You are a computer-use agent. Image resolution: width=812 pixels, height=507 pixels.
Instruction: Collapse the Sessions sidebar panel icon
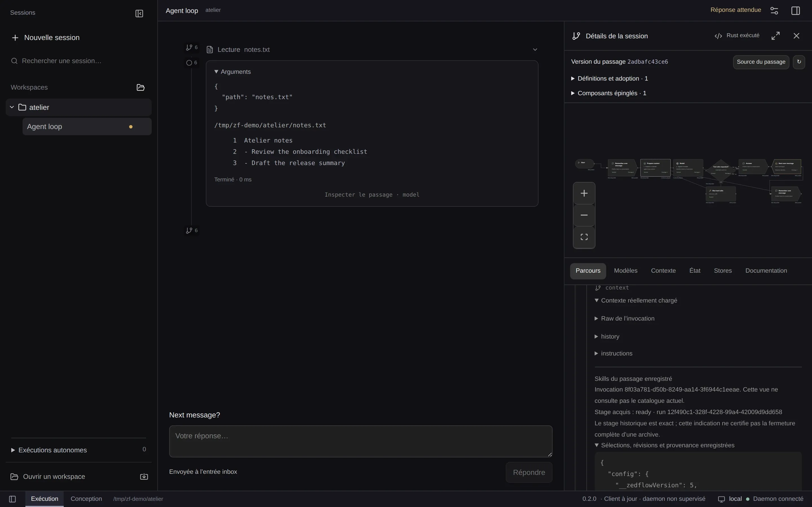[x=139, y=14]
